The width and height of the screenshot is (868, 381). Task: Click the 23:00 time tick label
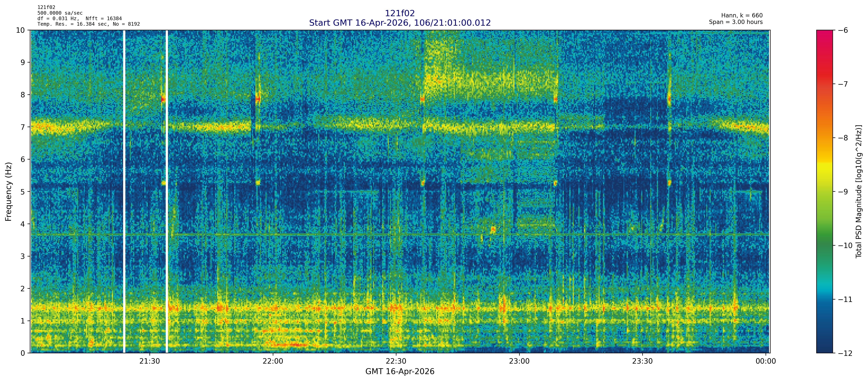click(x=519, y=362)
